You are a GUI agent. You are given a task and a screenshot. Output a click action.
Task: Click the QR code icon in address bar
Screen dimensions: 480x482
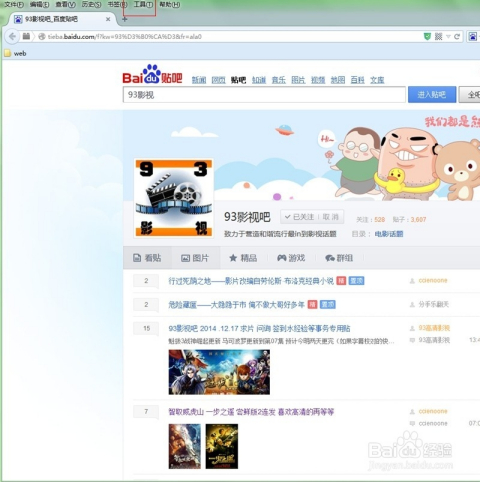[x=439, y=36]
